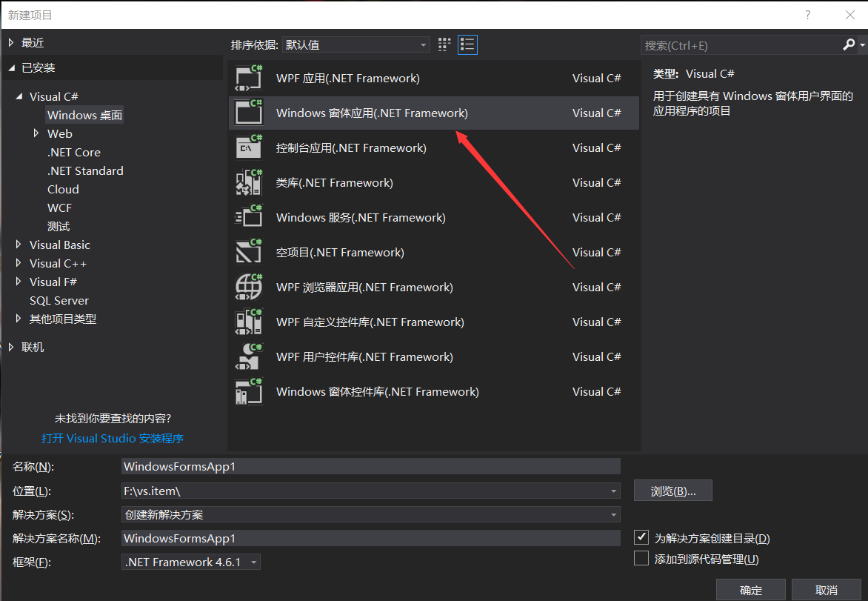
Task: Click the WPF 浏览器应用 globe icon
Action: pos(249,288)
